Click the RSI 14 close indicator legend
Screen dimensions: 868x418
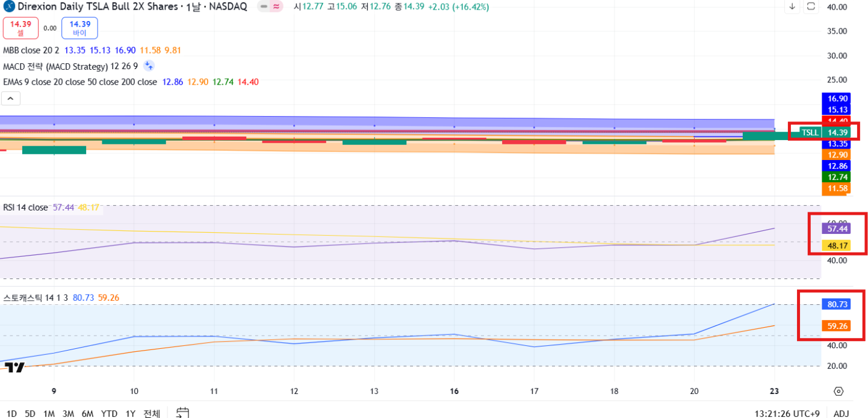[25, 207]
